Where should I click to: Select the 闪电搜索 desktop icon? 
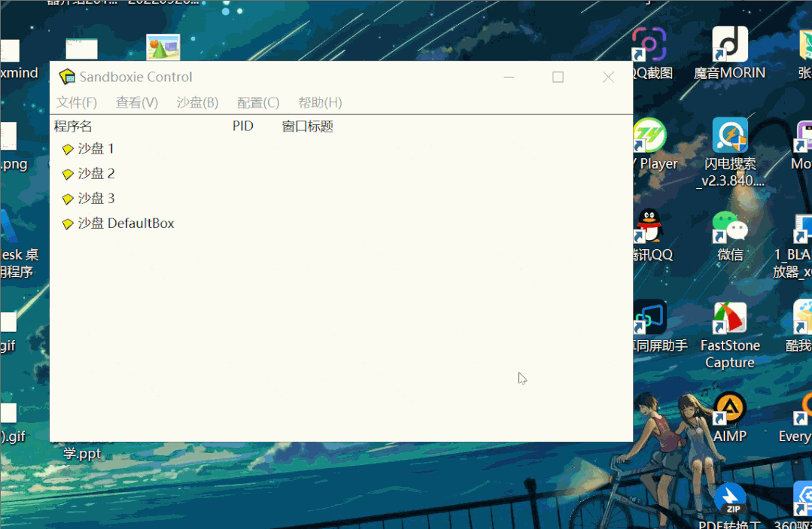[730, 153]
